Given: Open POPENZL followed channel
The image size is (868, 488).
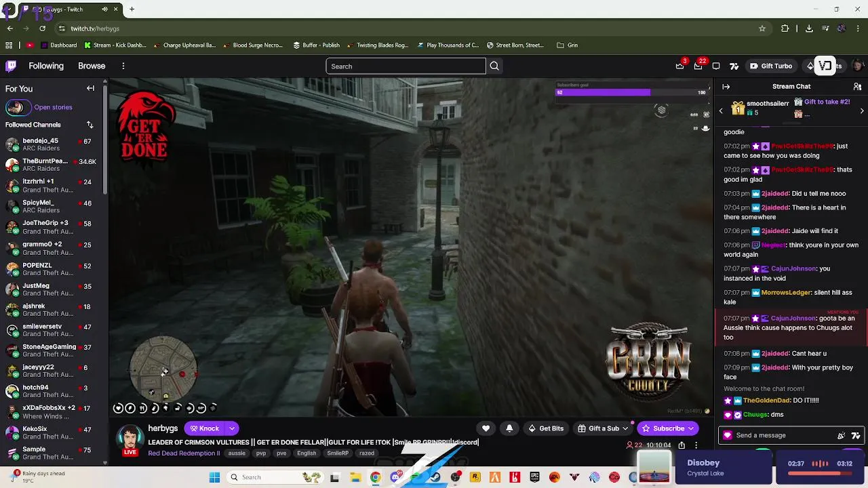Looking at the screenshot, I should coord(53,269).
